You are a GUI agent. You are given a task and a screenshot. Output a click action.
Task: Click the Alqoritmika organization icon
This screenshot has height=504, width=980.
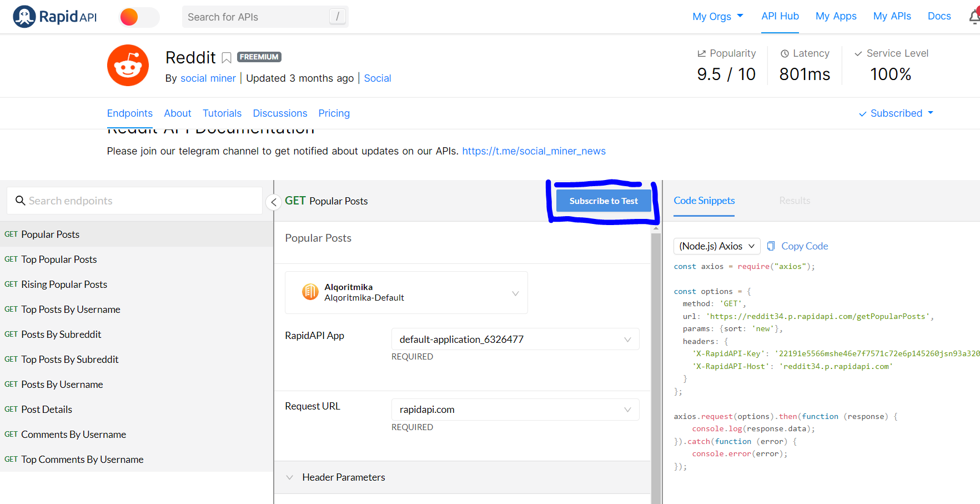310,292
